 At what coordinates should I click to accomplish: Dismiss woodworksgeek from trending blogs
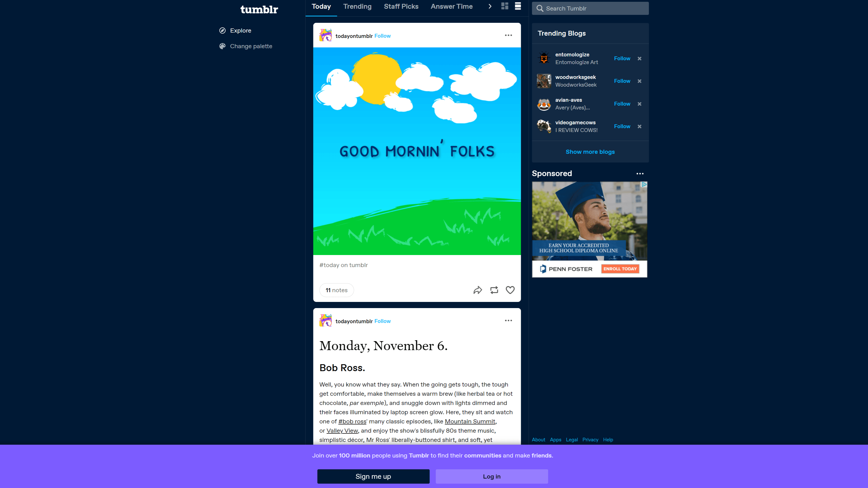(640, 80)
